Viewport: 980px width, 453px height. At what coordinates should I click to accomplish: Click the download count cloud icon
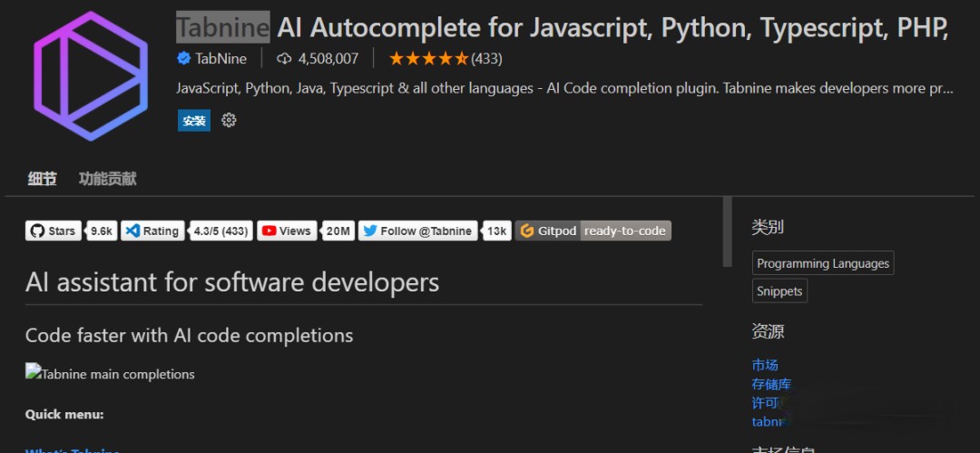(x=284, y=58)
